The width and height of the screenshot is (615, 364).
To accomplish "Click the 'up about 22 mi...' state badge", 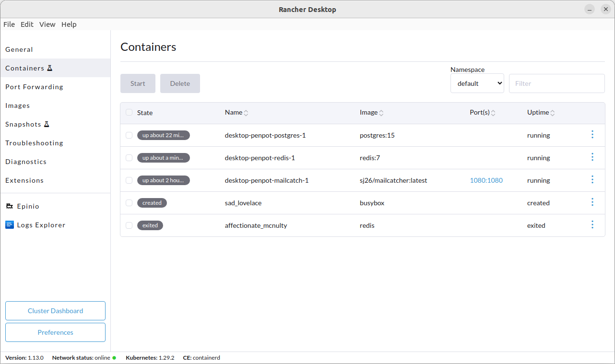I will click(x=164, y=135).
